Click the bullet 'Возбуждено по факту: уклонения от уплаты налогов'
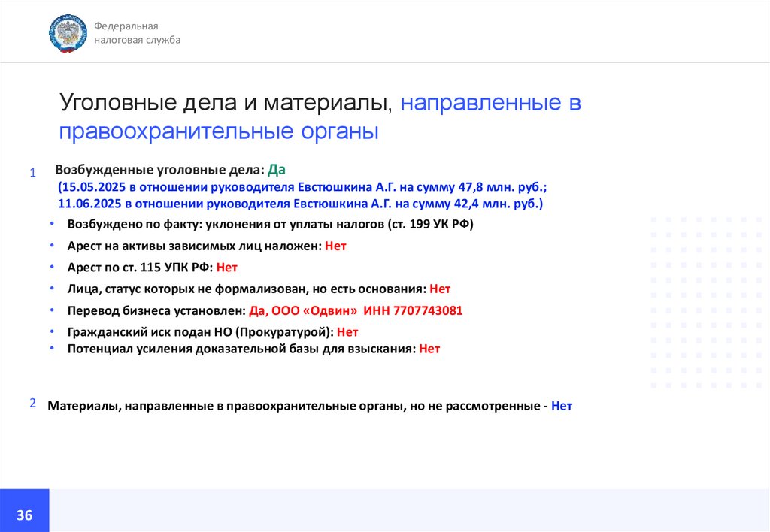 point(270,224)
